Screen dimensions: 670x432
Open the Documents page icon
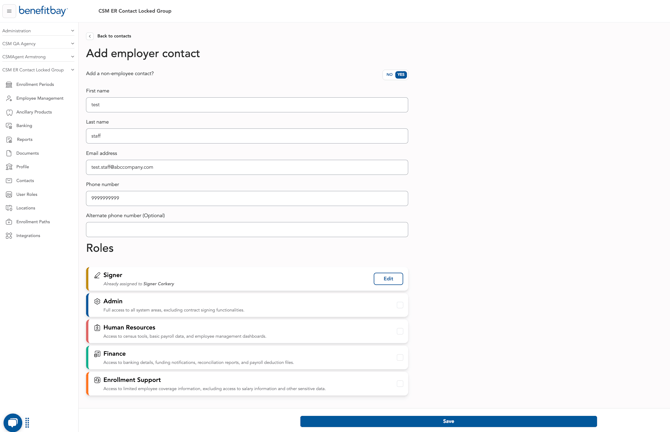point(9,153)
